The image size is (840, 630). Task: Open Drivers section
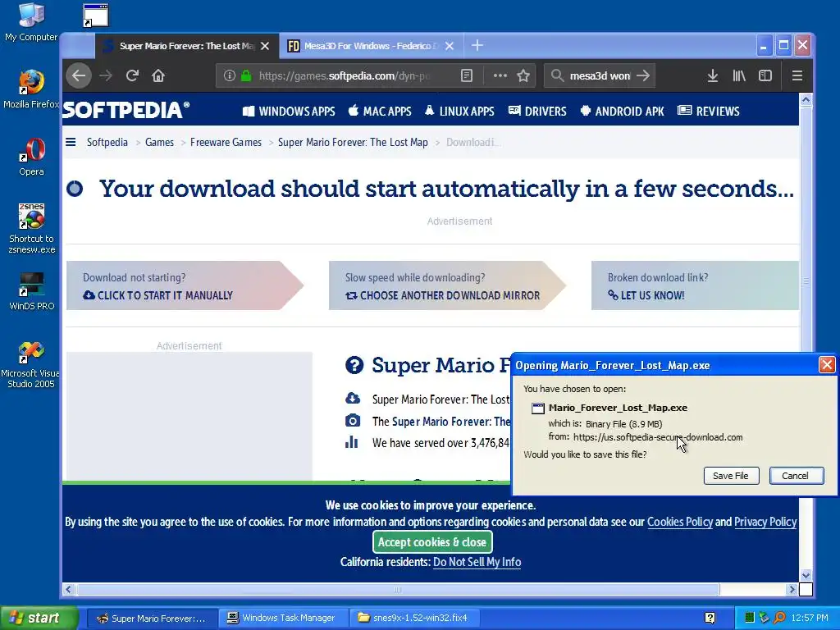(537, 112)
